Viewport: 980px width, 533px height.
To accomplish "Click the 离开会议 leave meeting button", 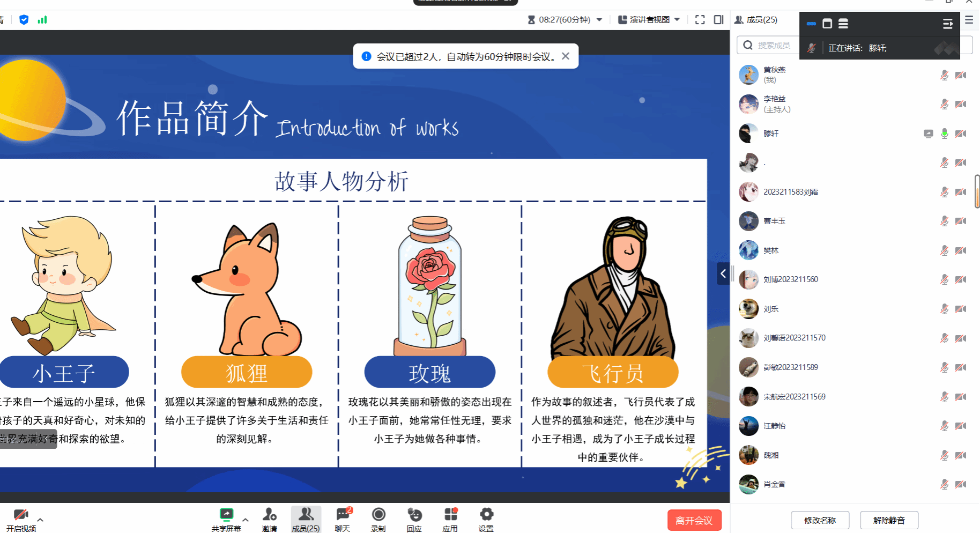I will pyautogui.click(x=694, y=520).
